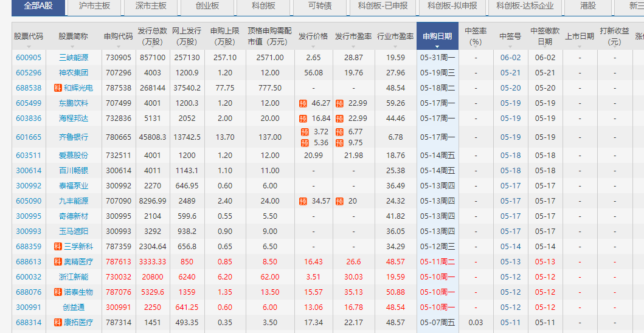Sort by the 发行总数(万股) column header
The height and width of the screenshot is (333, 644).
[x=153, y=36]
